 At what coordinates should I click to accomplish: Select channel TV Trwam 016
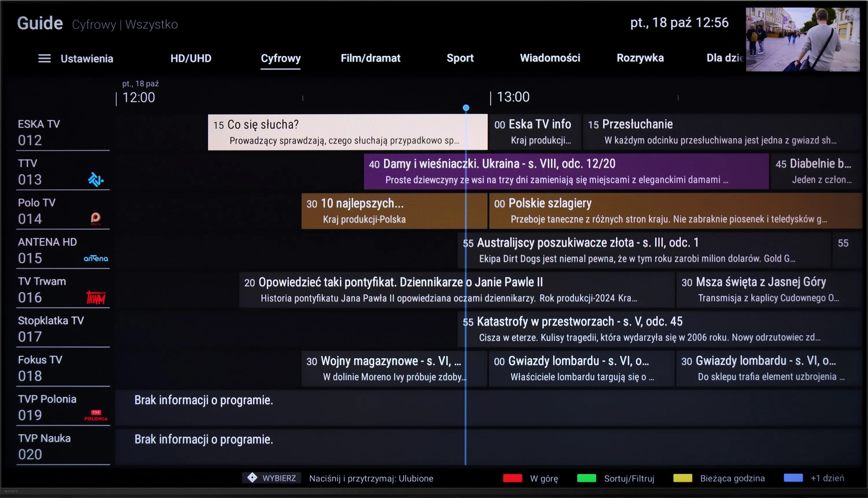click(63, 290)
